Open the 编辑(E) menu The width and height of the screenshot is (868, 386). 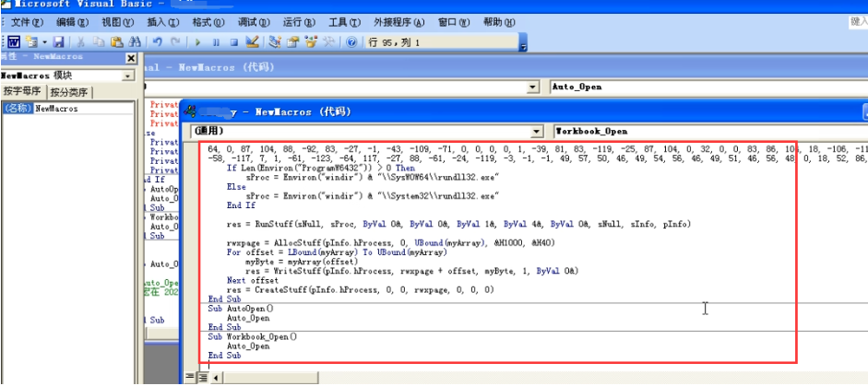click(72, 22)
